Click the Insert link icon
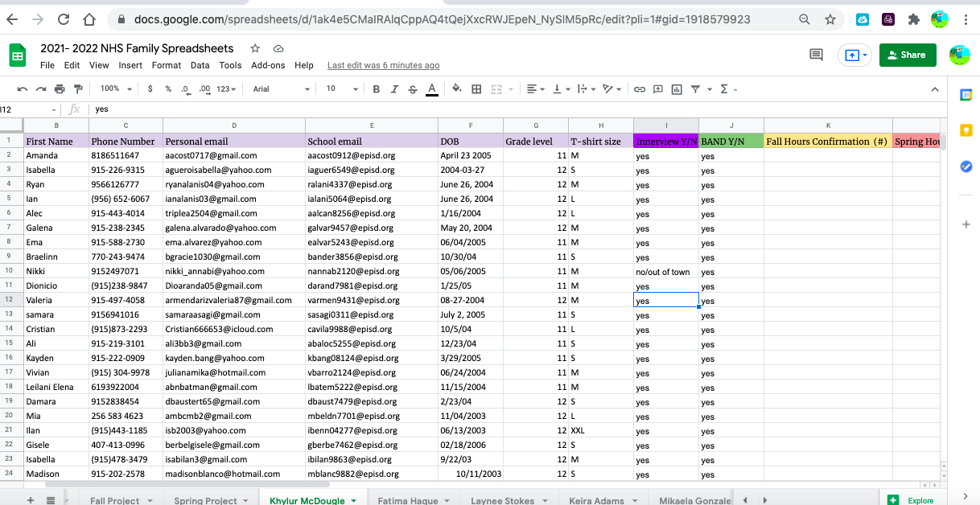 [640, 89]
